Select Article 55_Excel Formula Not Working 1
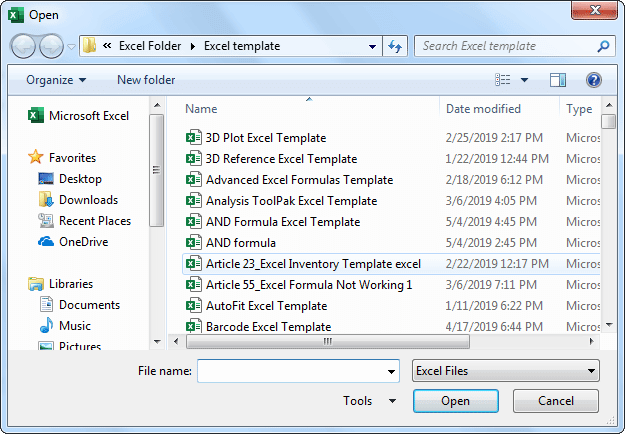The image size is (625, 434). click(299, 285)
